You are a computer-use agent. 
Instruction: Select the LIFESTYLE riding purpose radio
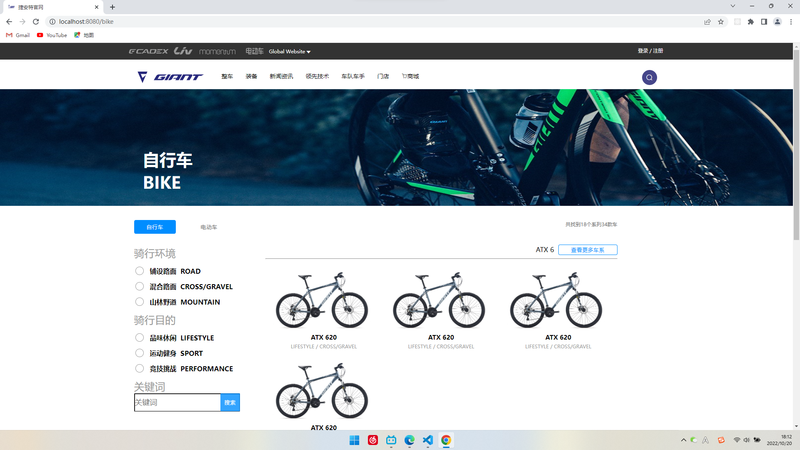tap(139, 337)
